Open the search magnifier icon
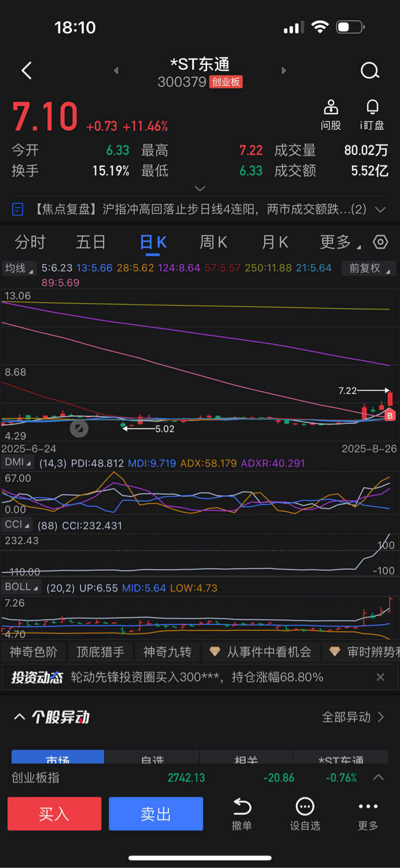 [x=370, y=70]
